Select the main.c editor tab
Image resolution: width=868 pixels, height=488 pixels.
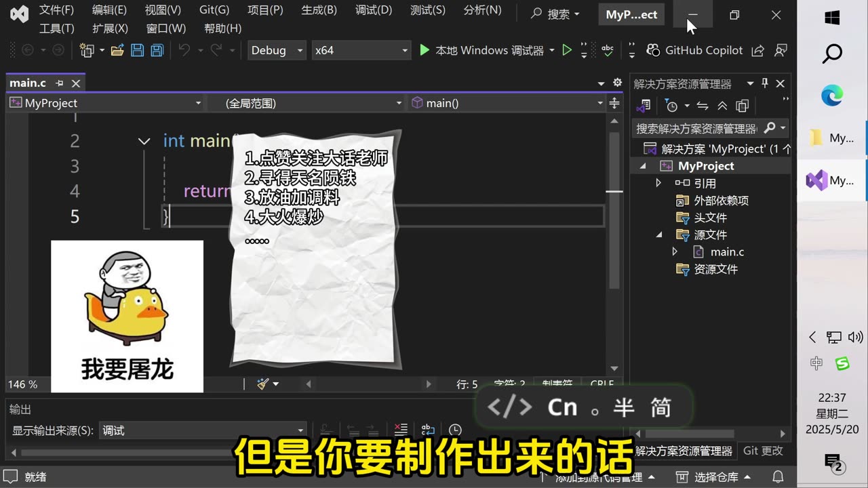coord(28,83)
